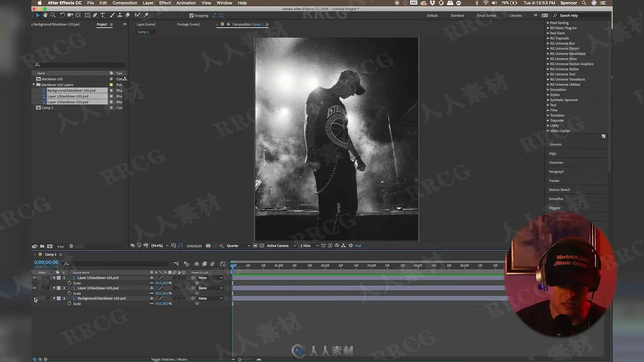Toggle the region of interest icon
Image resolution: width=644 pixels, height=362 pixels.
[255, 246]
